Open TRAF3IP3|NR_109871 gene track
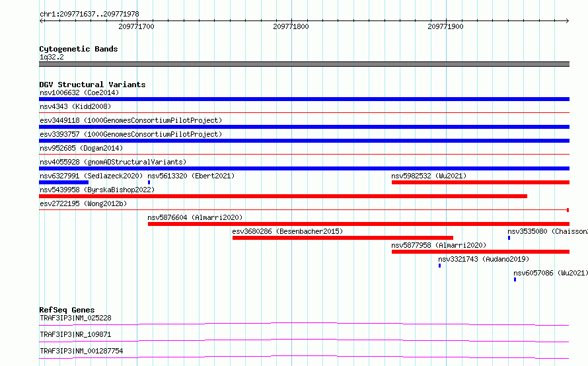The image size is (588, 366). tap(304, 340)
